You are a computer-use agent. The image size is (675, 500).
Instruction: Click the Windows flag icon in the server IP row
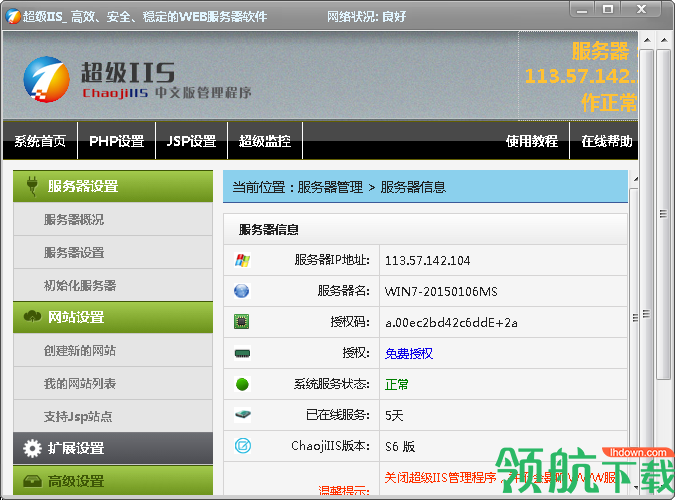(242, 260)
